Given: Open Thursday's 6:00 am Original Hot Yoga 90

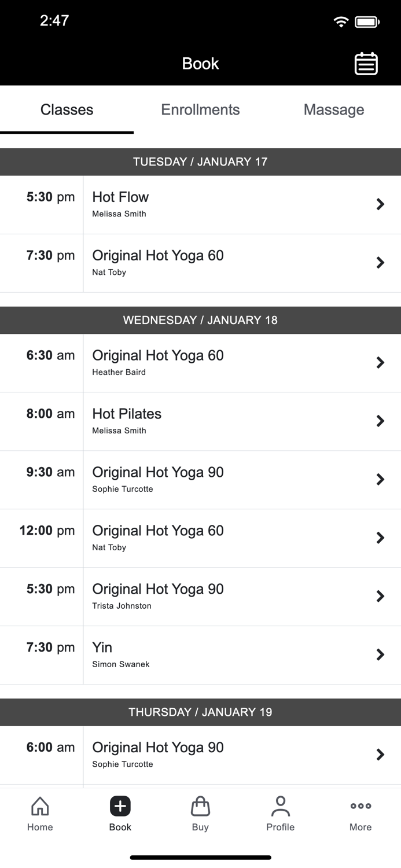Looking at the screenshot, I should pos(200,755).
